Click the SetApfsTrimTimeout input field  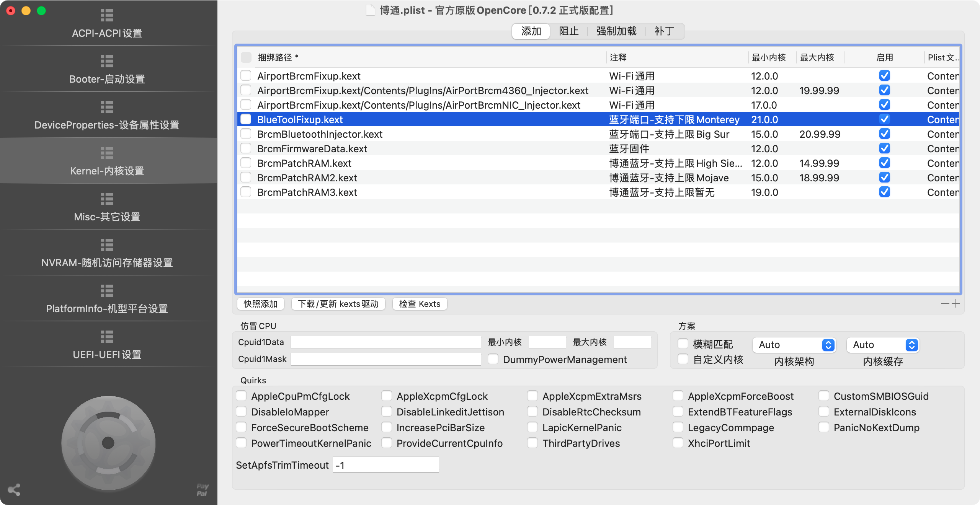pos(385,465)
